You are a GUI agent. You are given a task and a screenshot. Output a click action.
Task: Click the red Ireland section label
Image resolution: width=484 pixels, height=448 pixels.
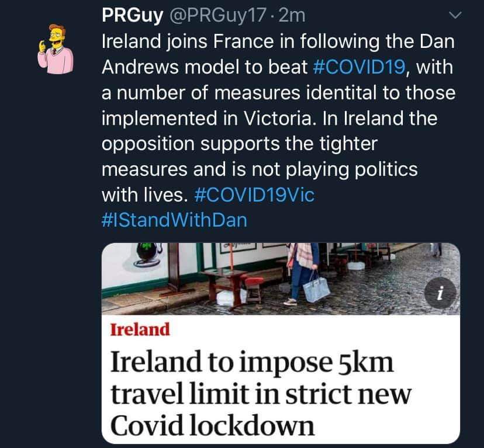point(140,329)
